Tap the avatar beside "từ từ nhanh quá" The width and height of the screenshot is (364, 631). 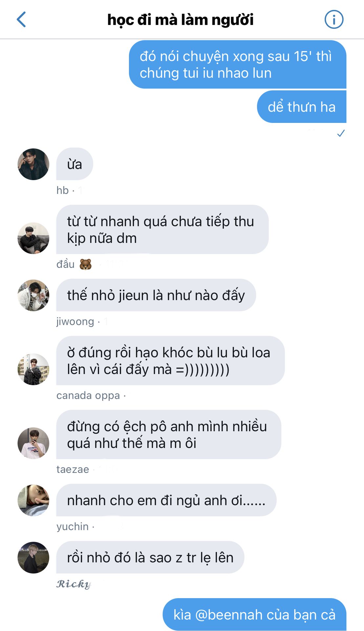(x=33, y=238)
